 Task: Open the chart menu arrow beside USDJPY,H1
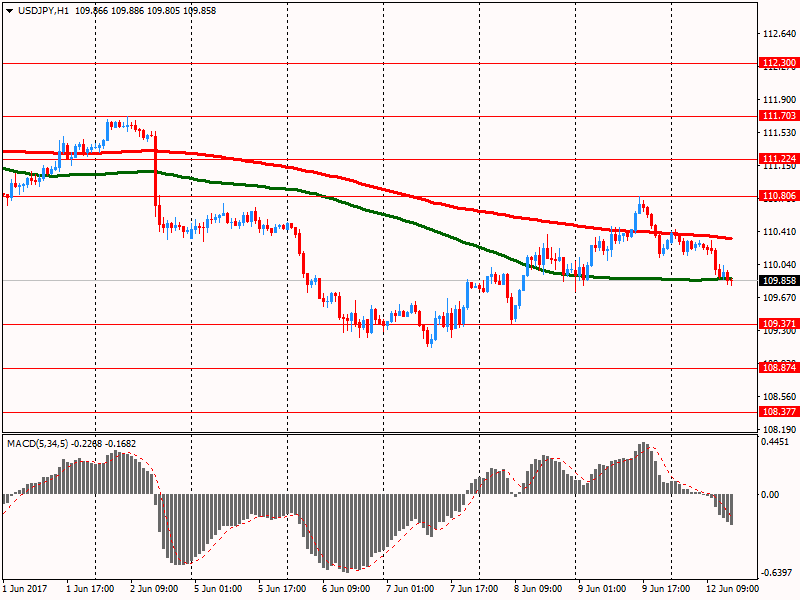click(x=9, y=11)
